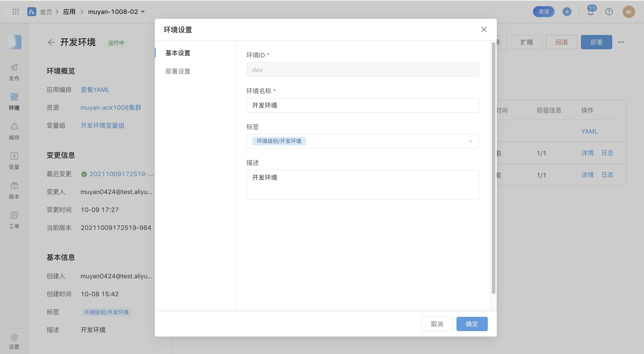Click the 环境ID field containing dev
The width and height of the screenshot is (644, 354).
(x=363, y=69)
